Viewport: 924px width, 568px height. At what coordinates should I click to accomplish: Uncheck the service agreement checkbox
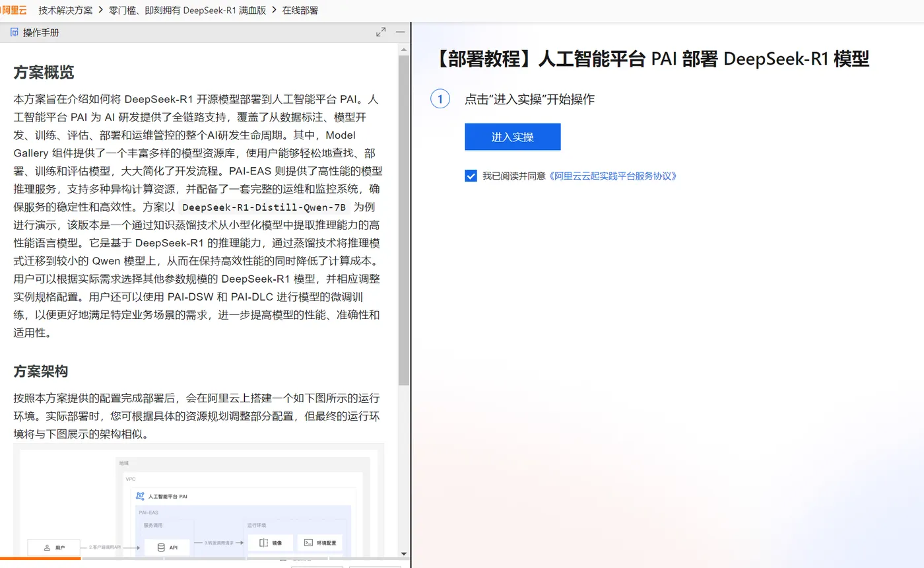coord(471,176)
